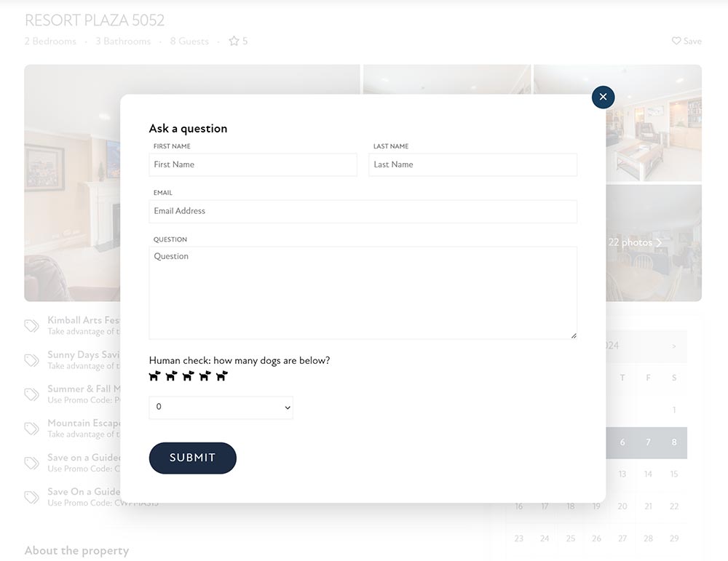728x561 pixels.
Task: Close the Ask a question dialog
Action: (603, 97)
